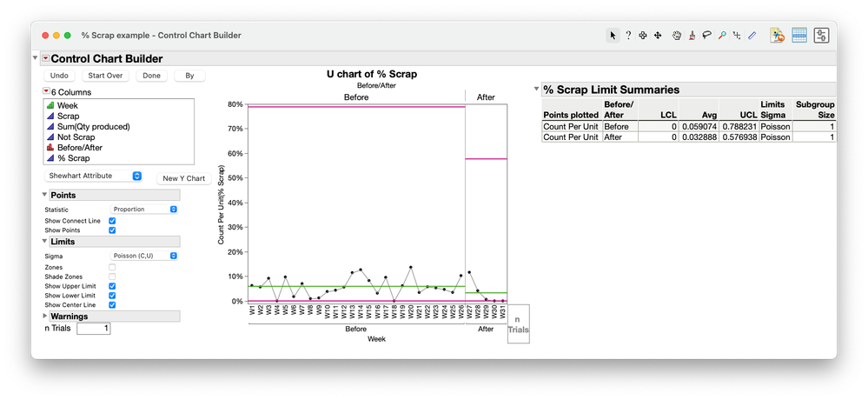Collapse the Points section
Viewport: 868px width, 400px height.
(45, 195)
